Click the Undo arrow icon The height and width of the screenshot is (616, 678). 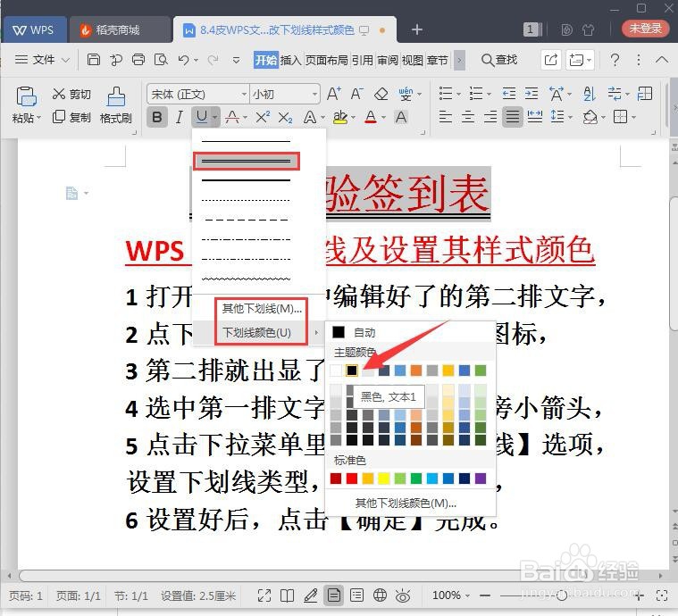click(184, 60)
